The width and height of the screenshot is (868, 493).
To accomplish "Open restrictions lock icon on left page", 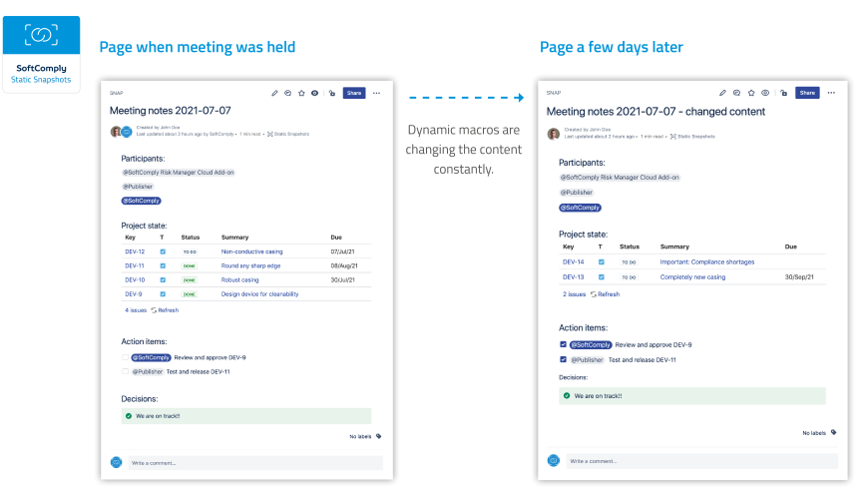I will pyautogui.click(x=332, y=93).
